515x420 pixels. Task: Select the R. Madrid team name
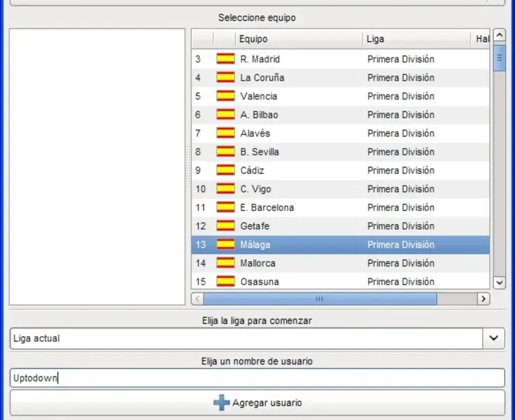point(260,59)
